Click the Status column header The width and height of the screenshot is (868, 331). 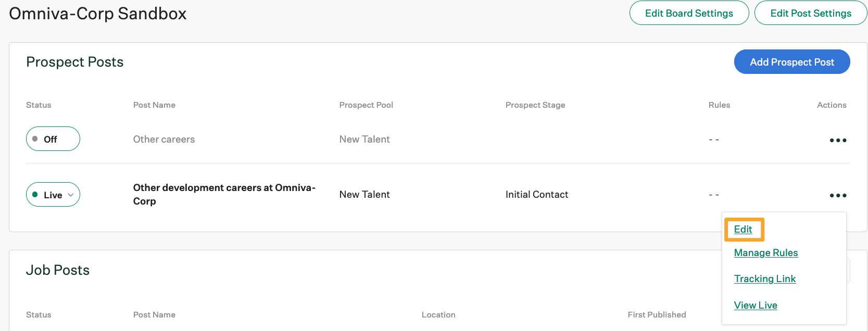(38, 105)
